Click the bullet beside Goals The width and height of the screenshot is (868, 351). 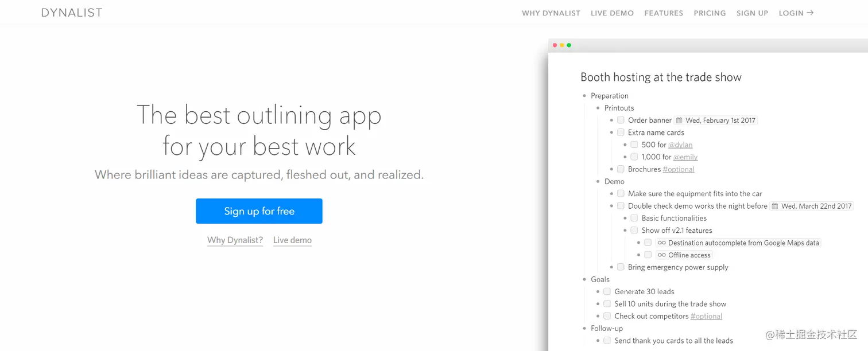click(584, 279)
